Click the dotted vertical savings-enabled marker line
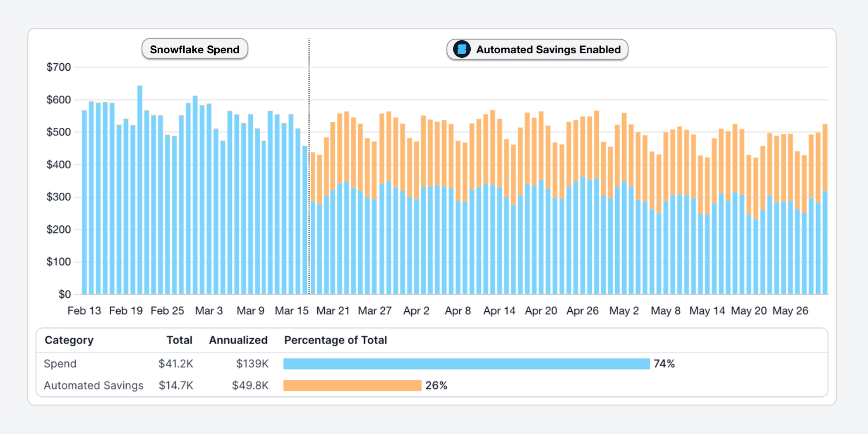 [x=309, y=166]
